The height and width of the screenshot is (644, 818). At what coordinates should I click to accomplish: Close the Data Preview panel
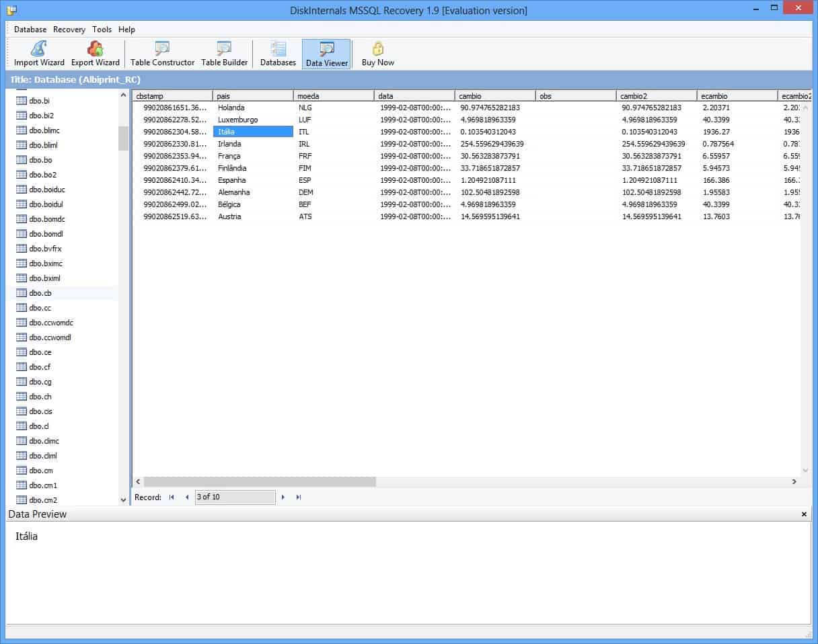coord(804,514)
